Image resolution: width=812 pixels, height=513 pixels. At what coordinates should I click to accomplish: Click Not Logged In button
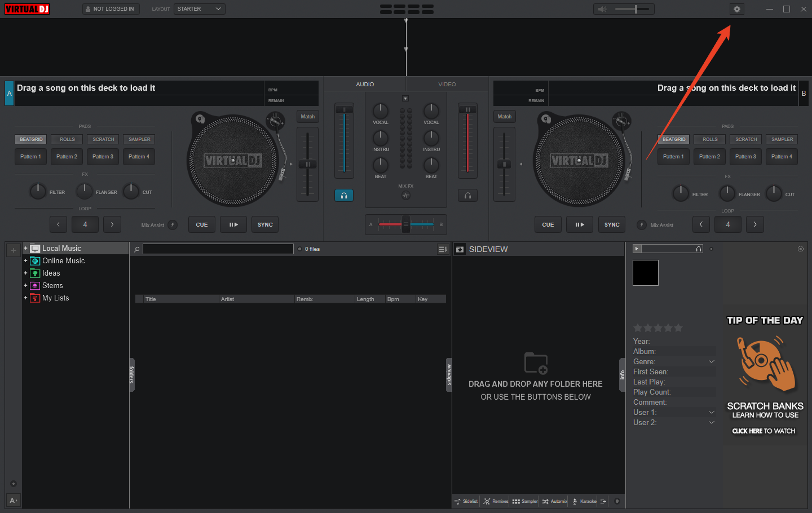[x=111, y=9]
